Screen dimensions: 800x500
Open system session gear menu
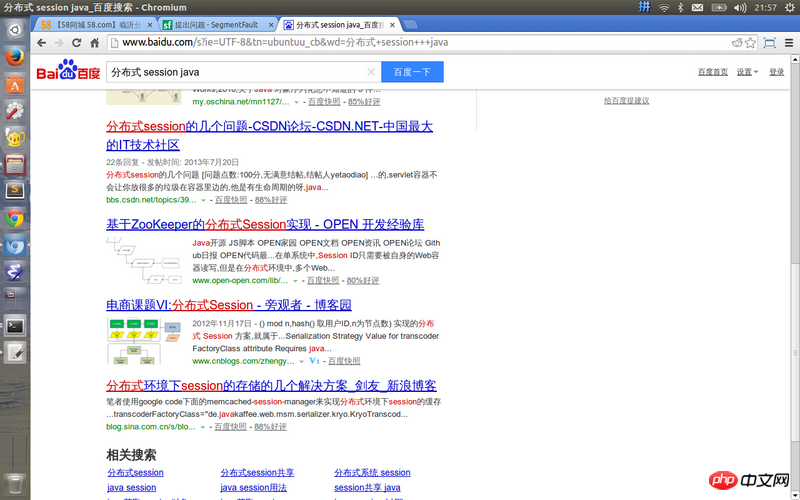[x=790, y=8]
